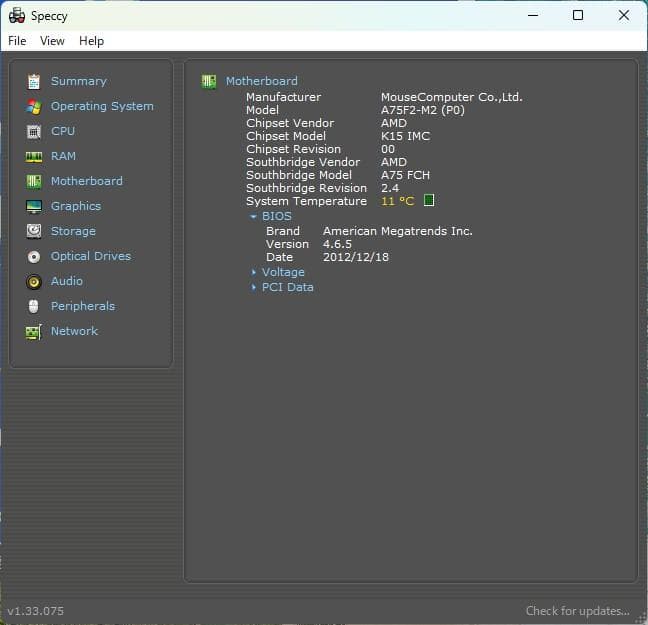Click the southbridge model value A75 FCH
This screenshot has width=648, height=625.
(x=405, y=175)
